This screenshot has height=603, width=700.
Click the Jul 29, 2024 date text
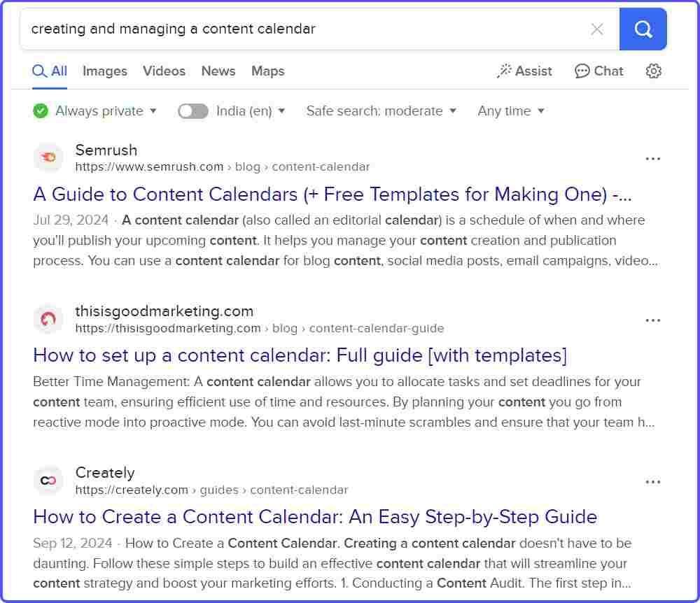coord(71,220)
